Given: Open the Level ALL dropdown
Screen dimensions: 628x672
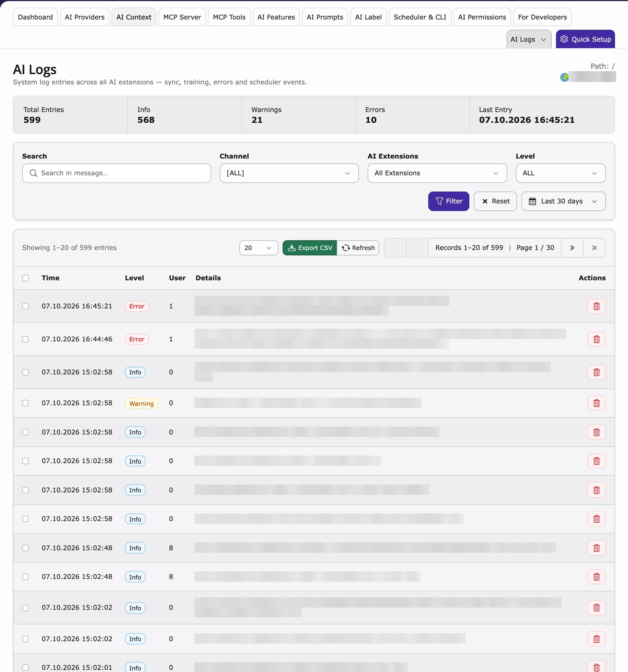Looking at the screenshot, I should [560, 173].
